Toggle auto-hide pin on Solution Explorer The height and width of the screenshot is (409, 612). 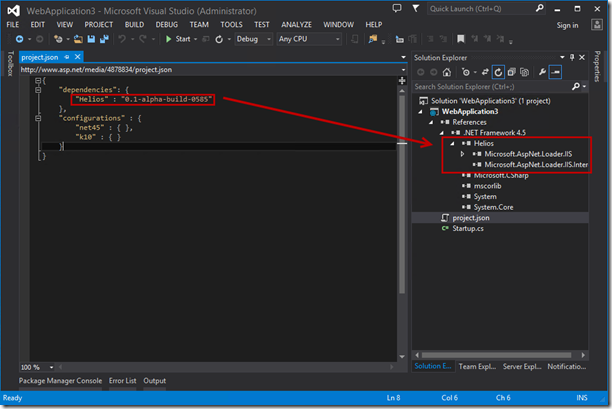click(572, 57)
